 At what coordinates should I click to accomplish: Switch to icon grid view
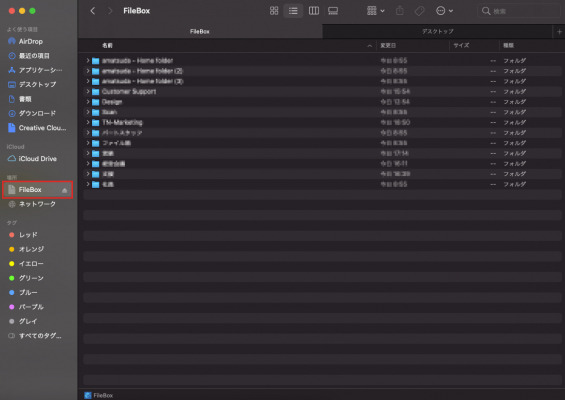click(x=274, y=11)
